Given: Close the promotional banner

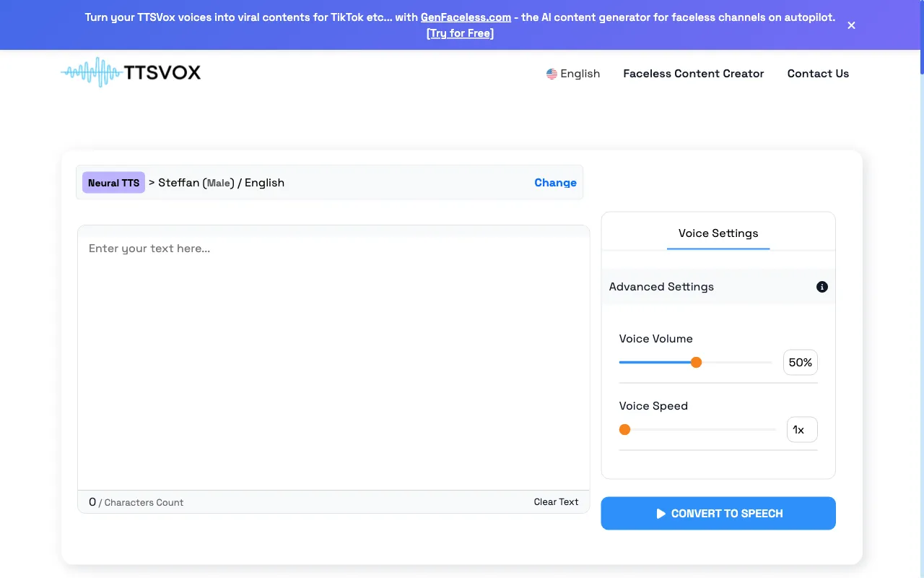Looking at the screenshot, I should (x=851, y=25).
